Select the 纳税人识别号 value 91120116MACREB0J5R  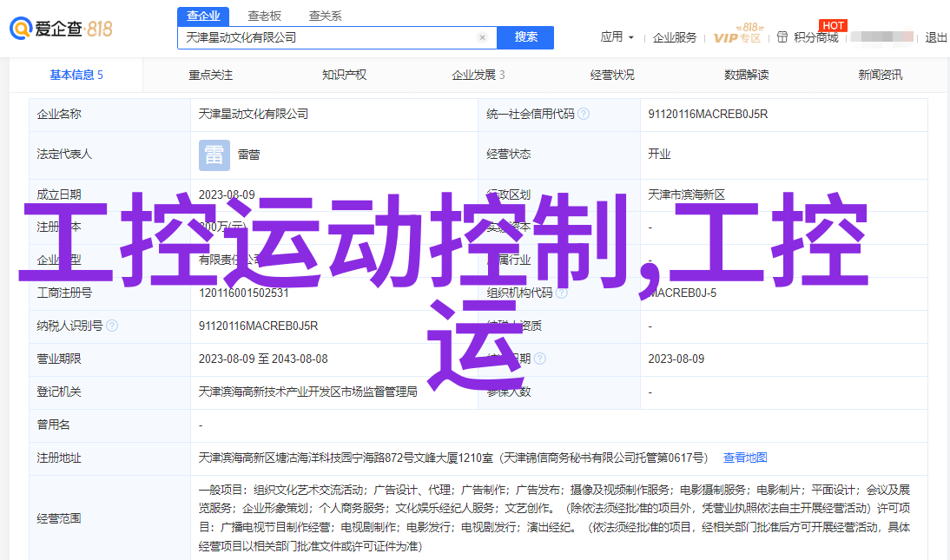click(258, 326)
